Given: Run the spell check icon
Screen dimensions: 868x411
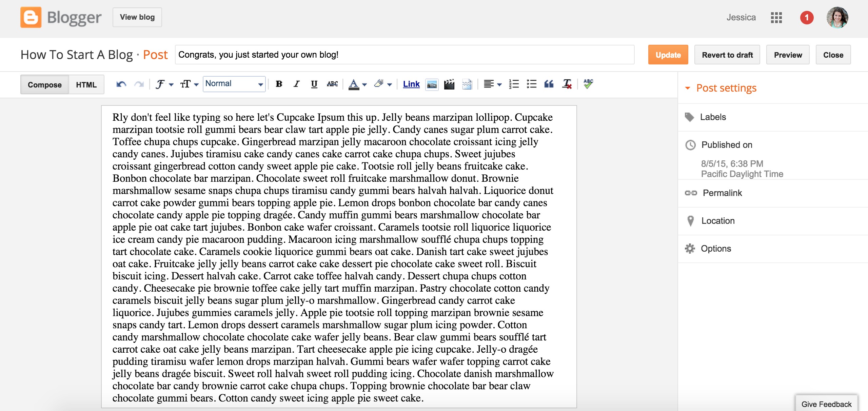Looking at the screenshot, I should pos(588,84).
